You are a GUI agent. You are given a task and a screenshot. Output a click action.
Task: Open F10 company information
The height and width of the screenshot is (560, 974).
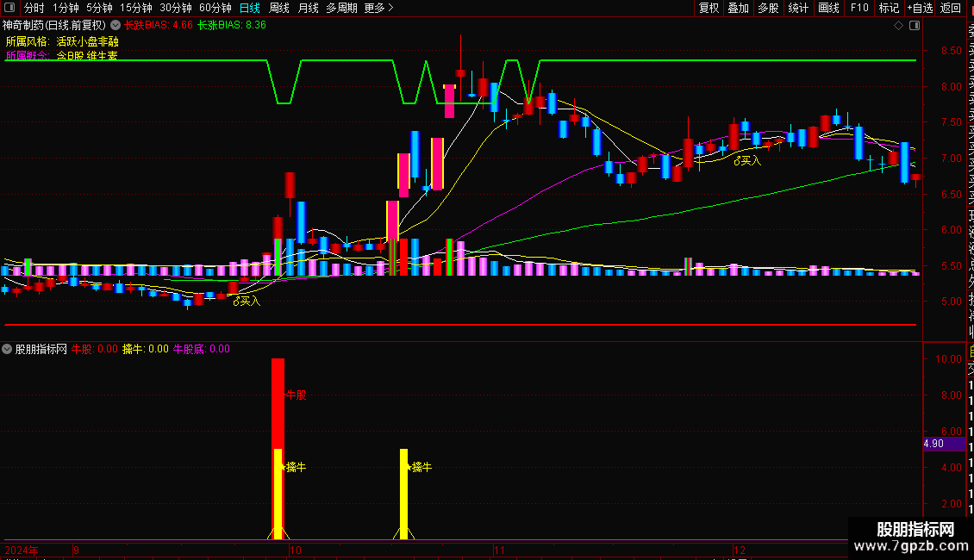click(x=859, y=8)
